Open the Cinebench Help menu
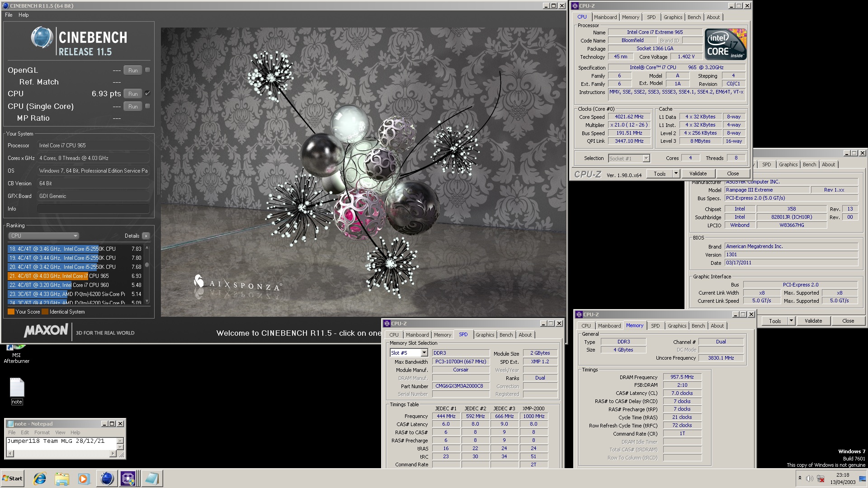868x488 pixels. pos(24,15)
